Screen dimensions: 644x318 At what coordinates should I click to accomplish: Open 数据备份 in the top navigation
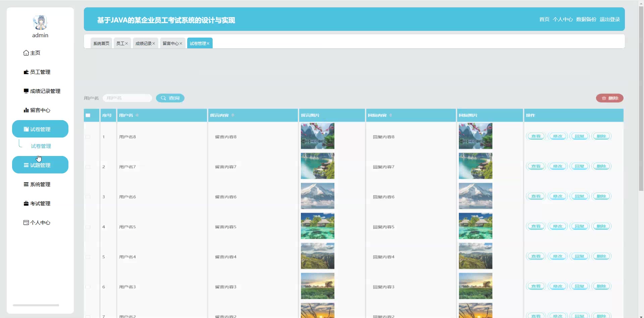tap(586, 19)
